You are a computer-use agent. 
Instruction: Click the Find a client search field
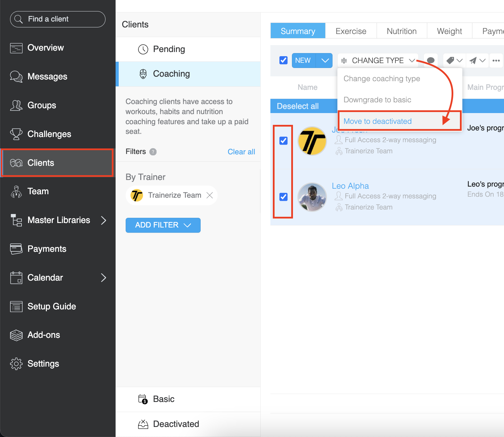coord(58,19)
